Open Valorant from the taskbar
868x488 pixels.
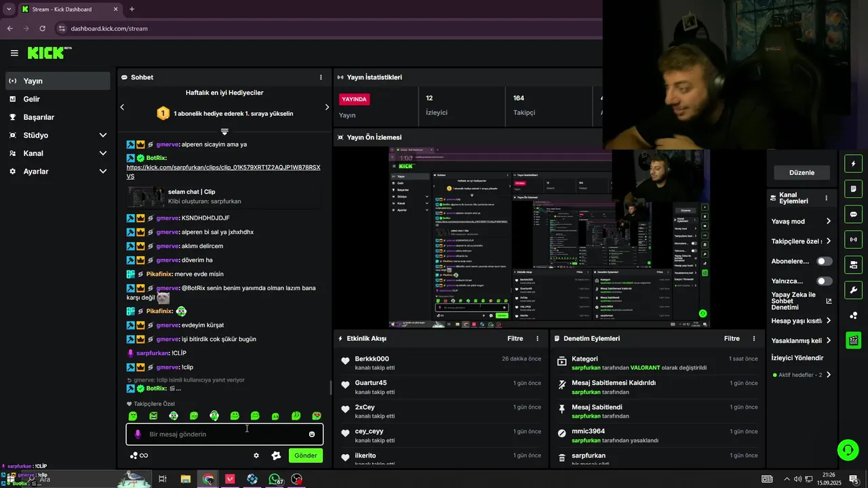[230, 479]
